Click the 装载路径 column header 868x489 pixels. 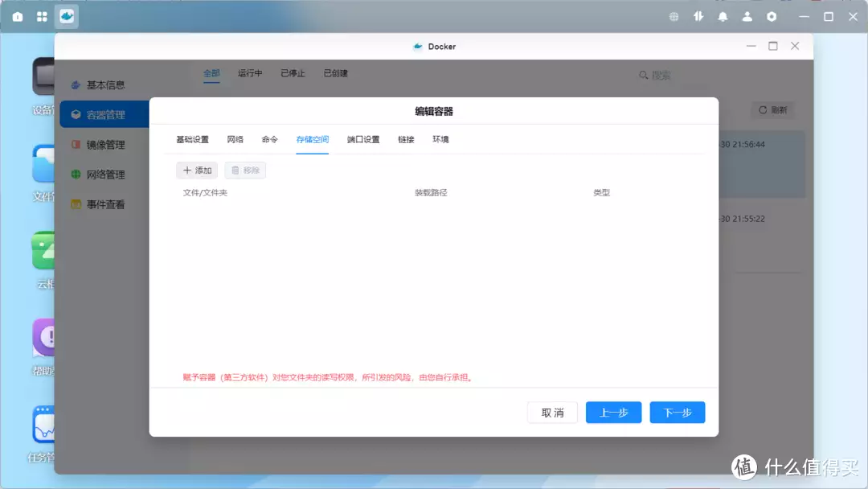[x=431, y=193]
